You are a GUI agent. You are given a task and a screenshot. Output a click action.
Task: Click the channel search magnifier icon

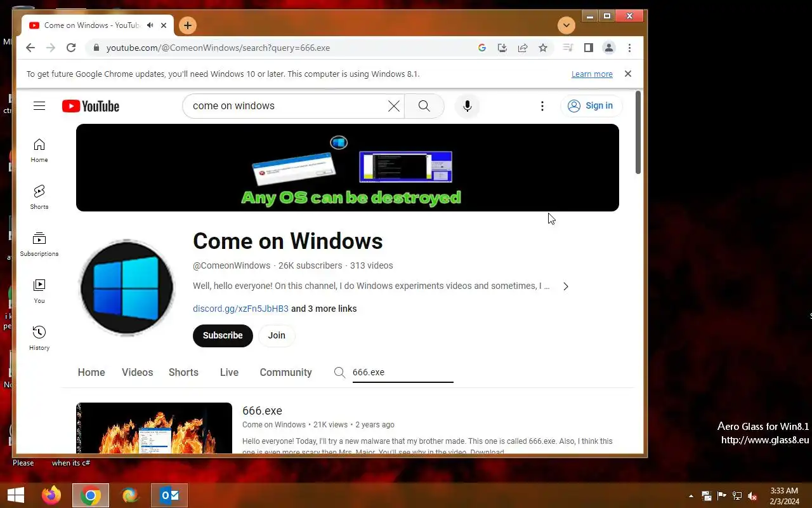(340, 373)
